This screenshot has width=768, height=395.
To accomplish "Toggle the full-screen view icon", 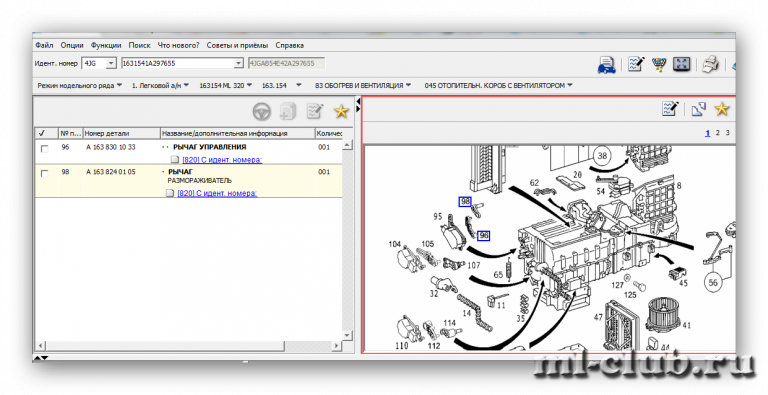I will 681,64.
